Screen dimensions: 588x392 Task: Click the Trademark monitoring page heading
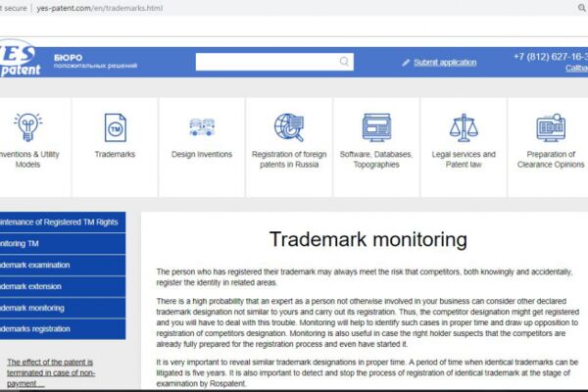pyautogui.click(x=367, y=239)
